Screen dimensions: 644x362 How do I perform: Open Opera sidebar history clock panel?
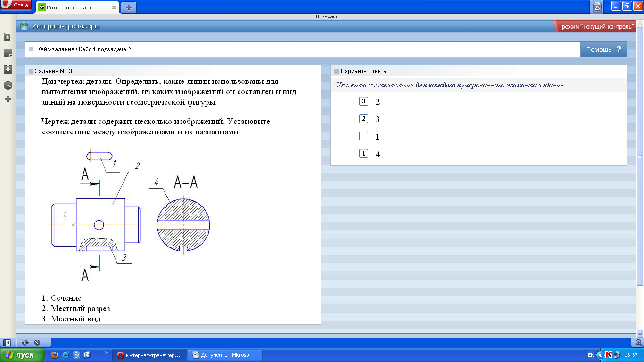coord(8,85)
